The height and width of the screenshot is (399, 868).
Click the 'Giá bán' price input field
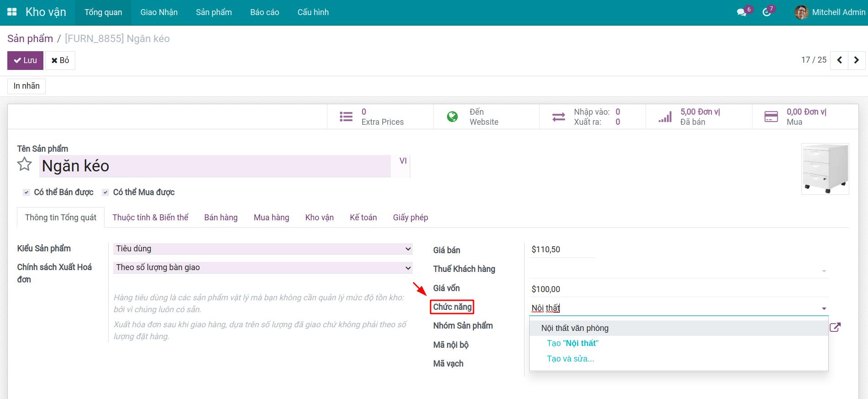[562, 250]
